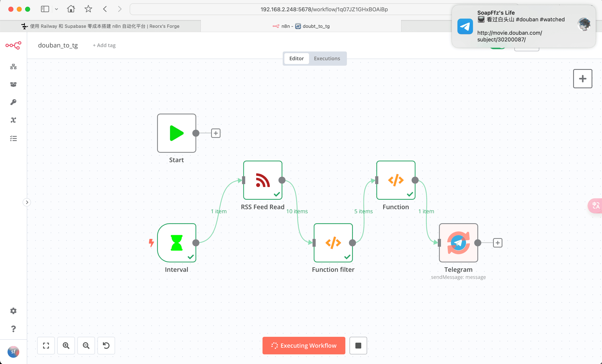Open Variables icon in sidebar
Viewport: 602px width, 364px height.
(13, 120)
